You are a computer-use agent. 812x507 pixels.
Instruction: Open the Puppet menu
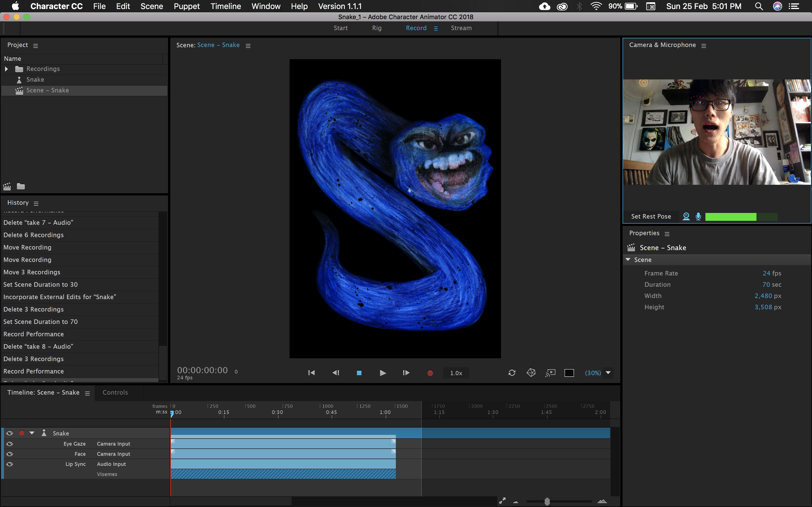tap(187, 6)
